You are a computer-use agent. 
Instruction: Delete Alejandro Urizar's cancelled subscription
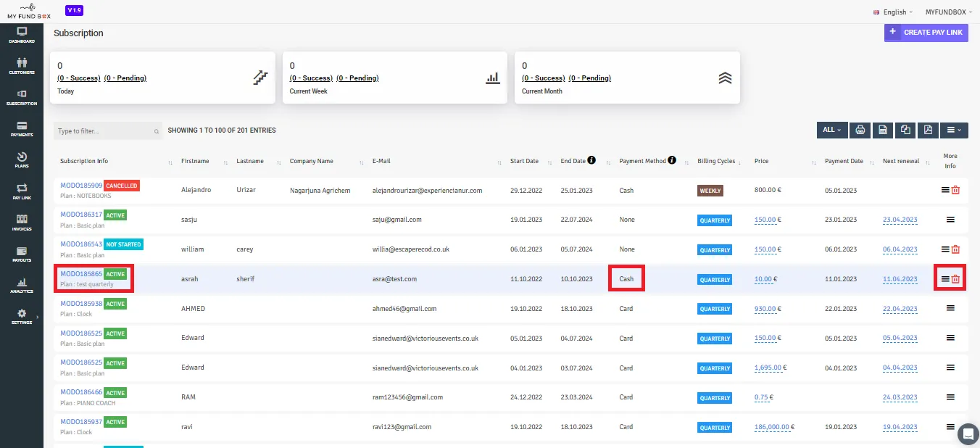955,190
